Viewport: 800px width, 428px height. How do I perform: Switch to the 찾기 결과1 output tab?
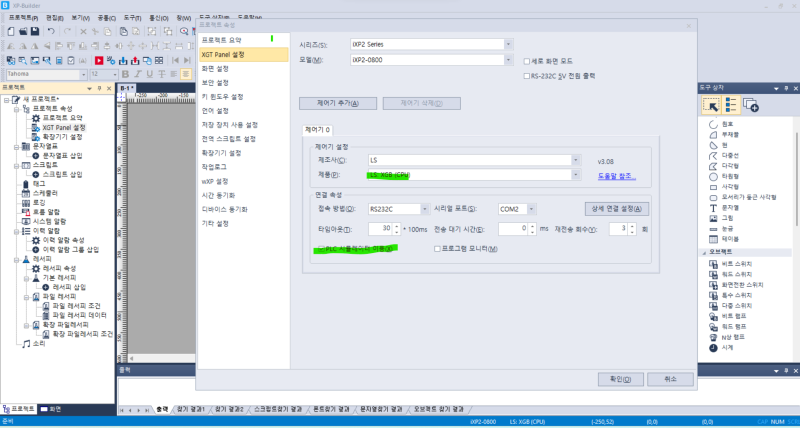190,409
